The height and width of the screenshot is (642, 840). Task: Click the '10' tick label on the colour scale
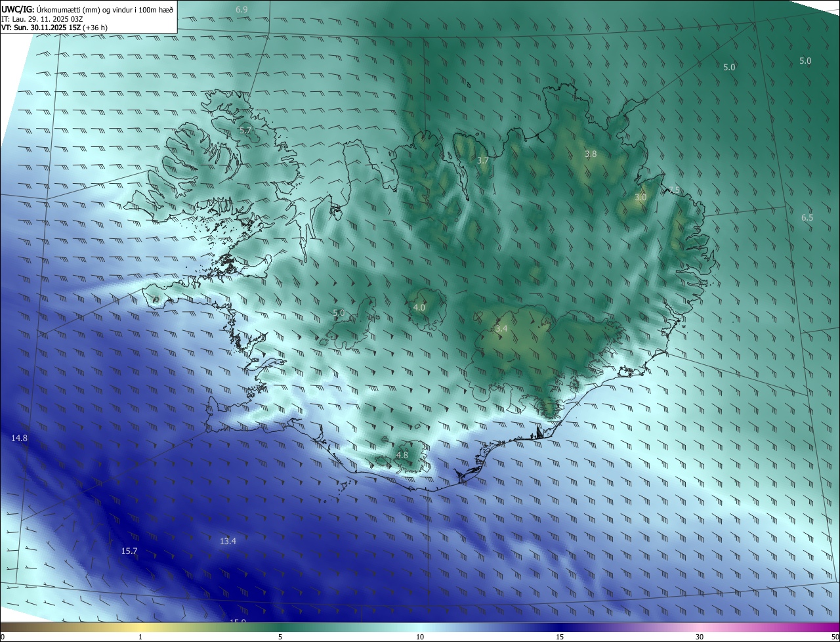(x=420, y=637)
